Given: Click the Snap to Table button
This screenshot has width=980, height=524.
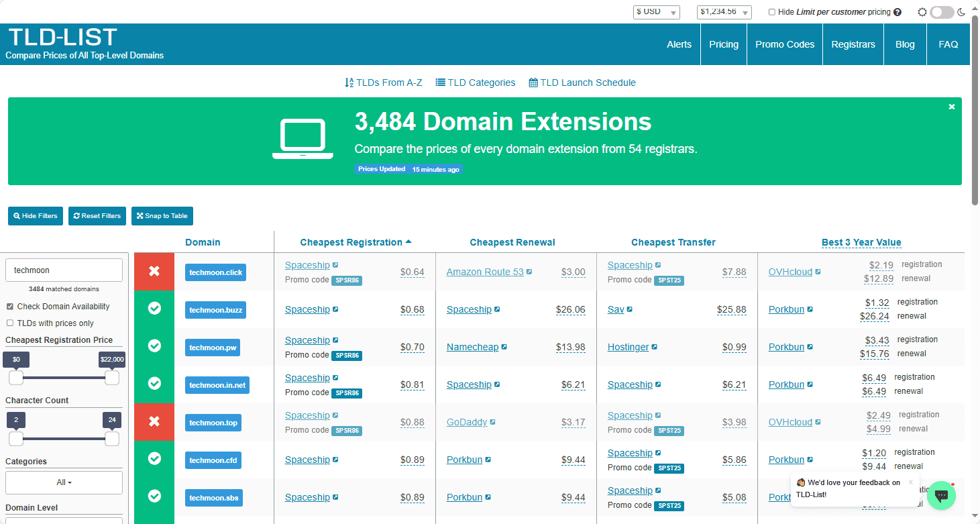Looking at the screenshot, I should [162, 216].
